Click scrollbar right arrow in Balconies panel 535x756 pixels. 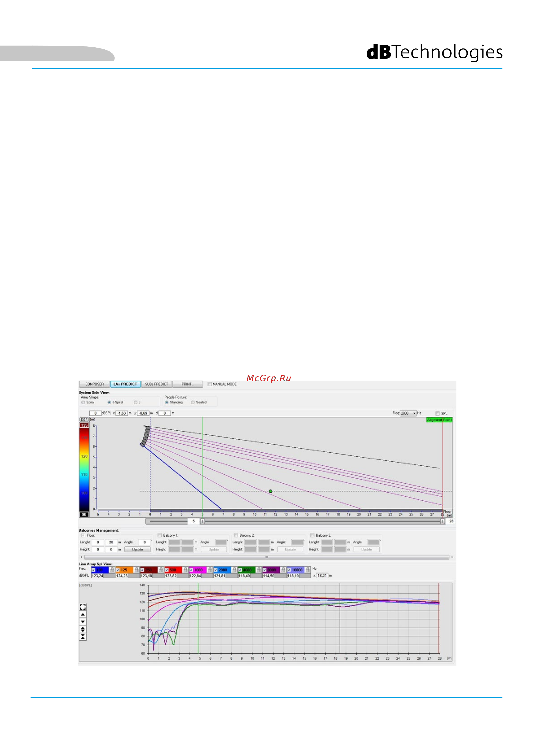pyautogui.click(x=452, y=557)
